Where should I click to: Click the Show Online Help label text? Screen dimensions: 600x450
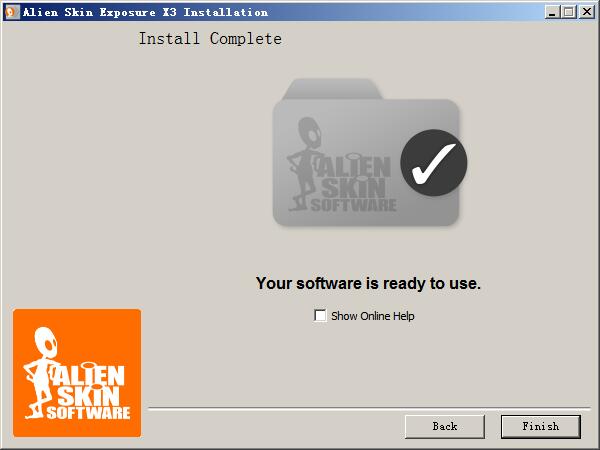pyautogui.click(x=372, y=316)
